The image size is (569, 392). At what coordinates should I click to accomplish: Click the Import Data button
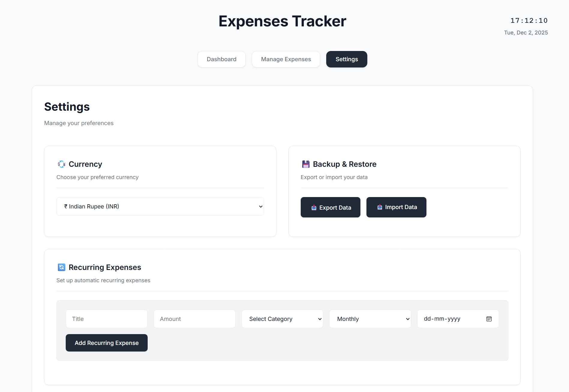(x=396, y=207)
